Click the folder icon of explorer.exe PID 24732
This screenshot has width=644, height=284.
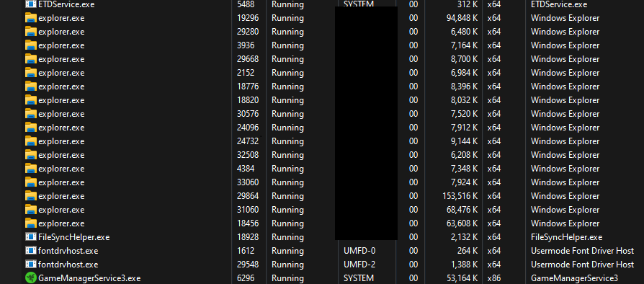click(31, 141)
